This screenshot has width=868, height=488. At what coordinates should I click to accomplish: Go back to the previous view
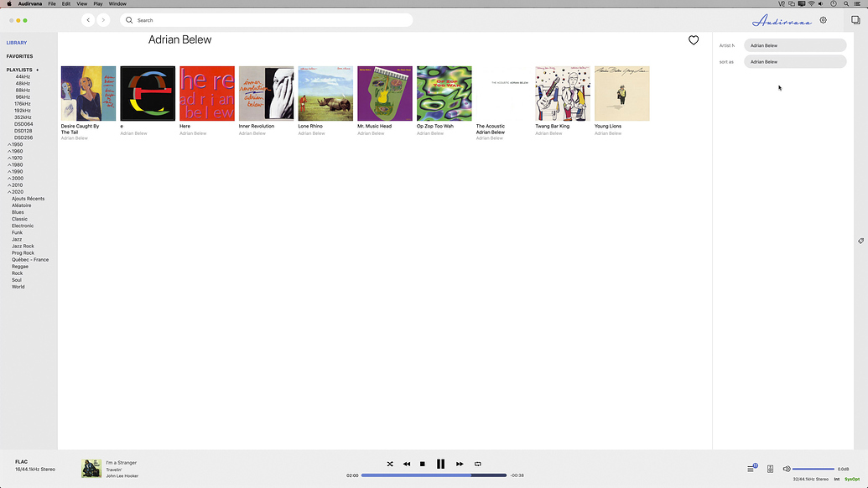(x=88, y=20)
